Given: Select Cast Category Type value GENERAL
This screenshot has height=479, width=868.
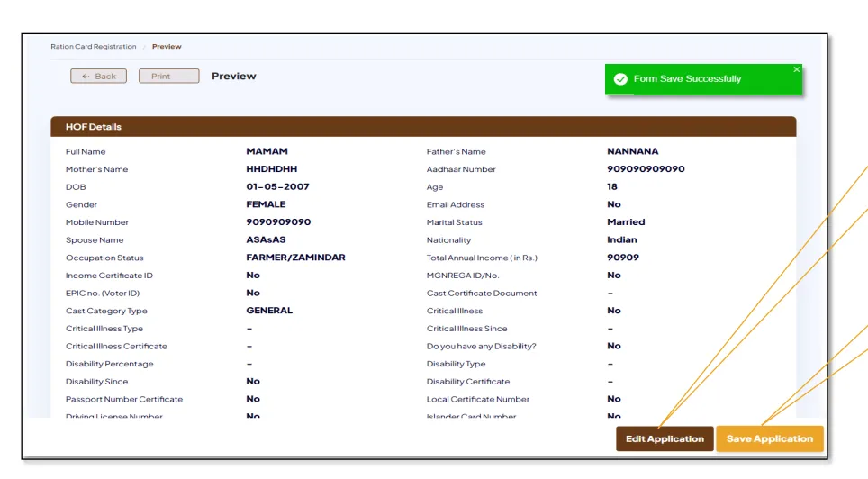Looking at the screenshot, I should [269, 311].
